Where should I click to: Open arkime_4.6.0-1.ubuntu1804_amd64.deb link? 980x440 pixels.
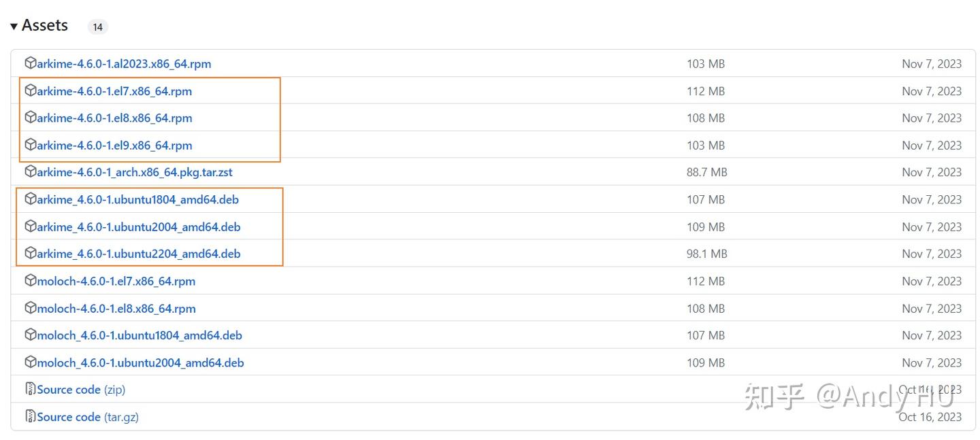pyautogui.click(x=137, y=200)
